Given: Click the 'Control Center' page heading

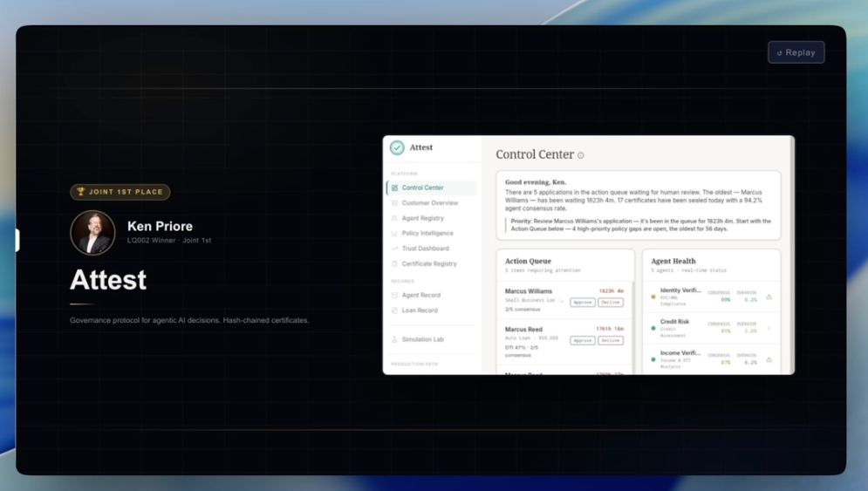Looking at the screenshot, I should (x=535, y=154).
